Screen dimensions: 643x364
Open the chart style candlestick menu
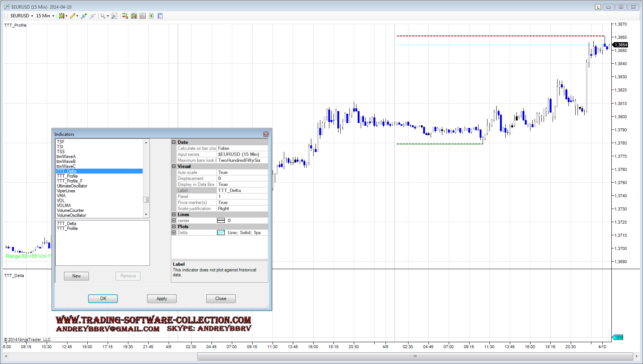[62, 16]
